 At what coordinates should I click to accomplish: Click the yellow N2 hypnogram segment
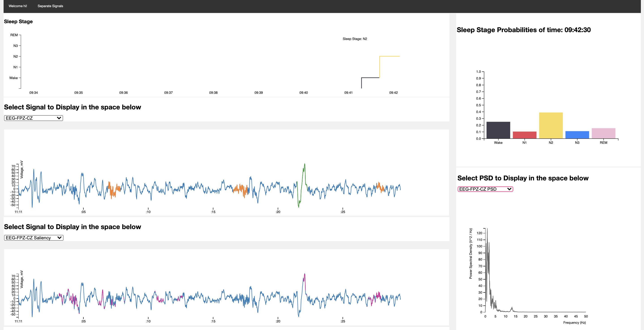coord(390,56)
